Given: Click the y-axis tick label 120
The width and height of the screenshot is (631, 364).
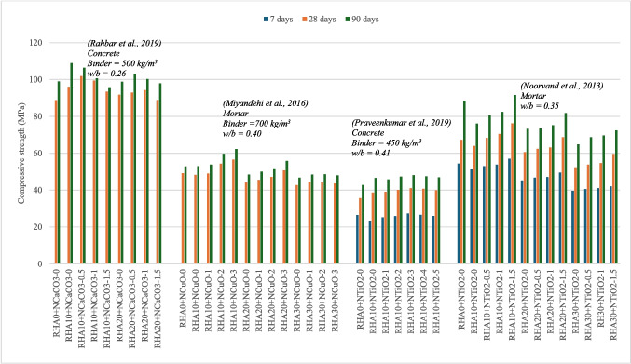Looking at the screenshot, I should point(35,43).
